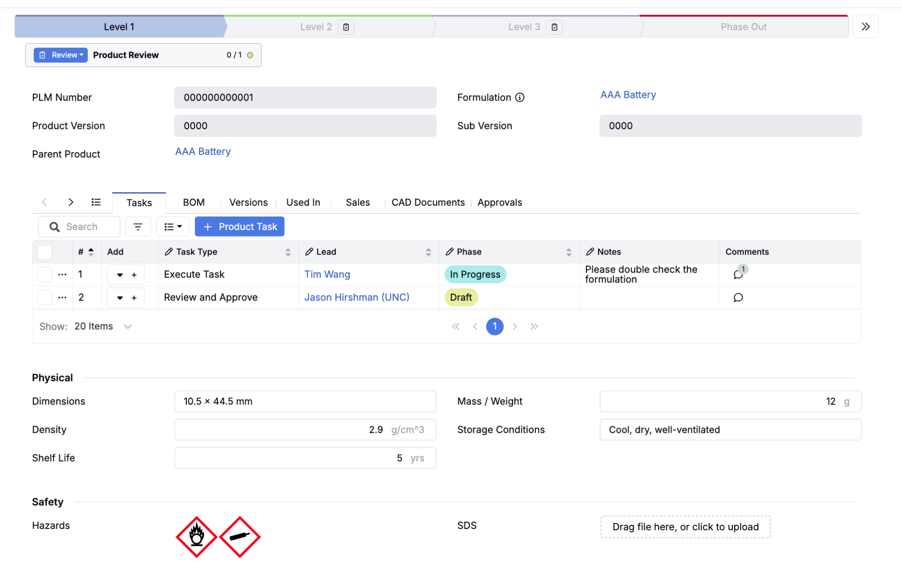Check the select-all tasks header checkbox
The height and width of the screenshot is (588, 902).
[45, 252]
